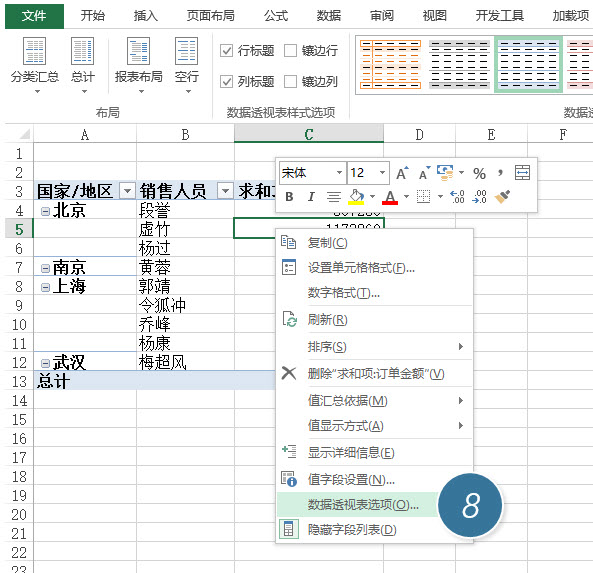Switch to the 页面布局 tab

[x=211, y=16]
